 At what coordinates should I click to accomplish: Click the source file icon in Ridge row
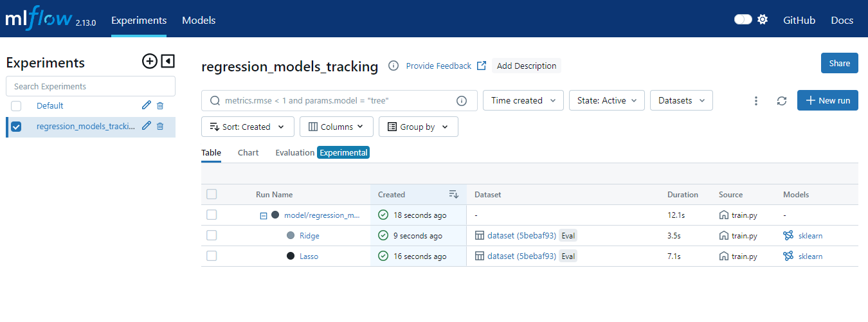coord(724,235)
